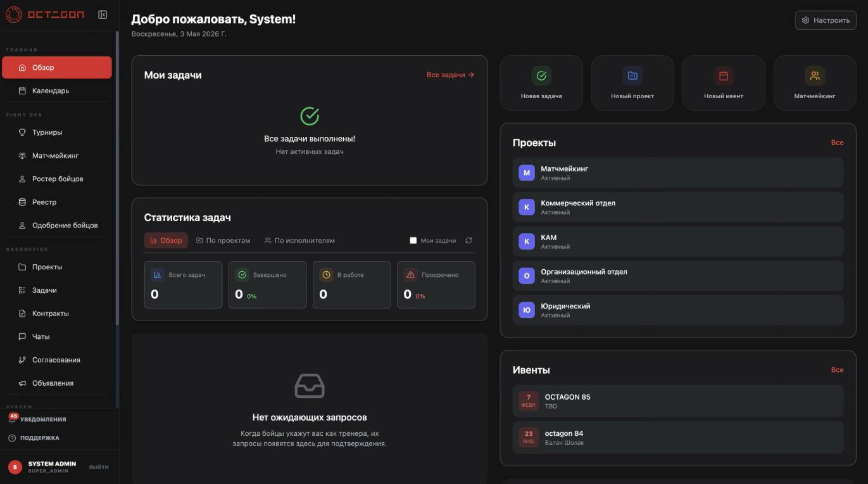Open the Обзор home section
This screenshot has width=868, height=484.
(57, 67)
